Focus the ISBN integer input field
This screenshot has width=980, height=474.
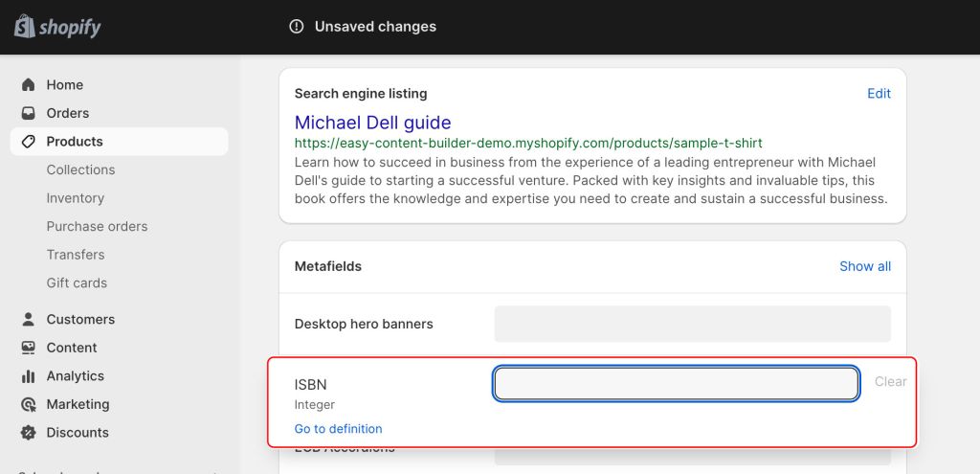[677, 384]
